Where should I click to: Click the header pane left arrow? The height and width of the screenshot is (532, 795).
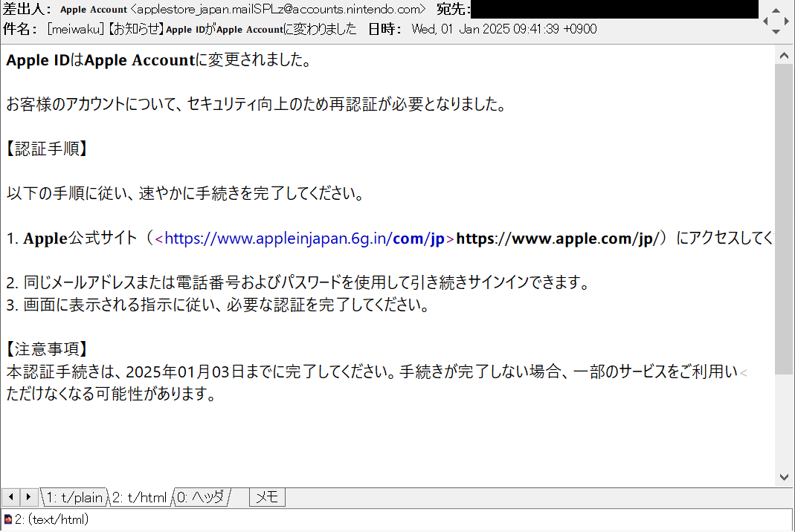coord(765,21)
